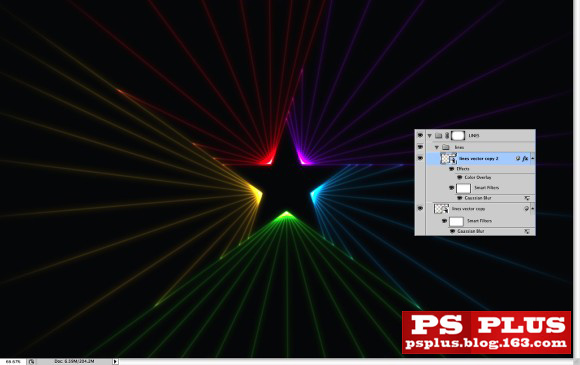Toggle visibility of the lines folder
The width and height of the screenshot is (580, 365).
pyautogui.click(x=420, y=147)
